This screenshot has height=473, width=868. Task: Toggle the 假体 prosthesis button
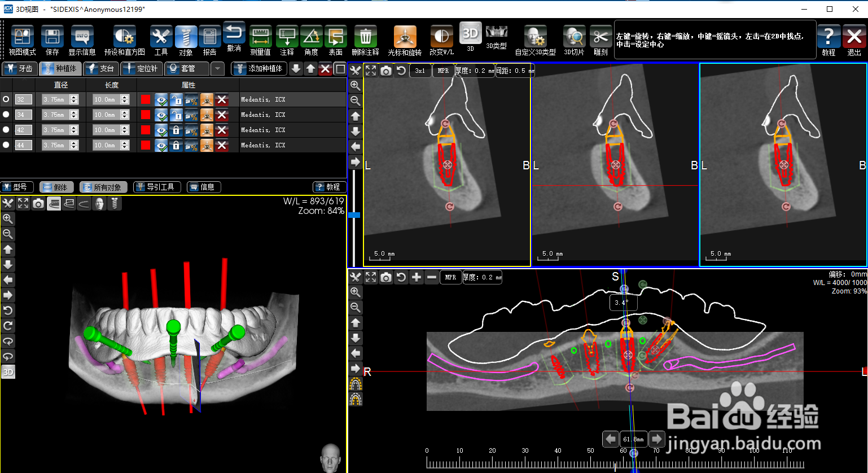pyautogui.click(x=56, y=187)
